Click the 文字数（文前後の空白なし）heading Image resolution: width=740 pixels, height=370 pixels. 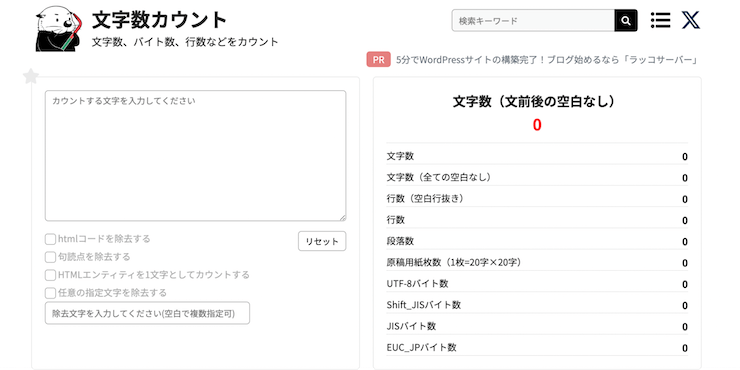537,101
